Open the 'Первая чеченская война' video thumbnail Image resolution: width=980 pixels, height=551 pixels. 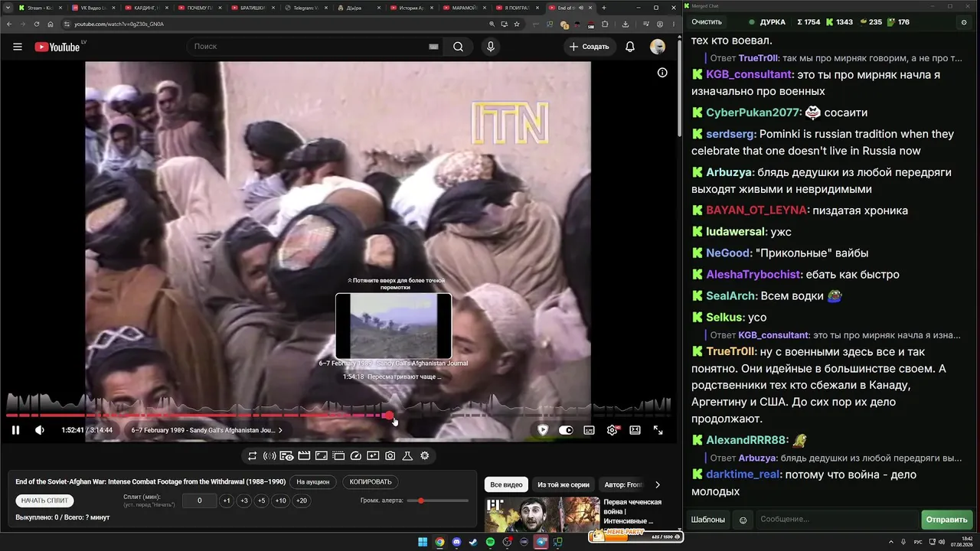pos(542,514)
